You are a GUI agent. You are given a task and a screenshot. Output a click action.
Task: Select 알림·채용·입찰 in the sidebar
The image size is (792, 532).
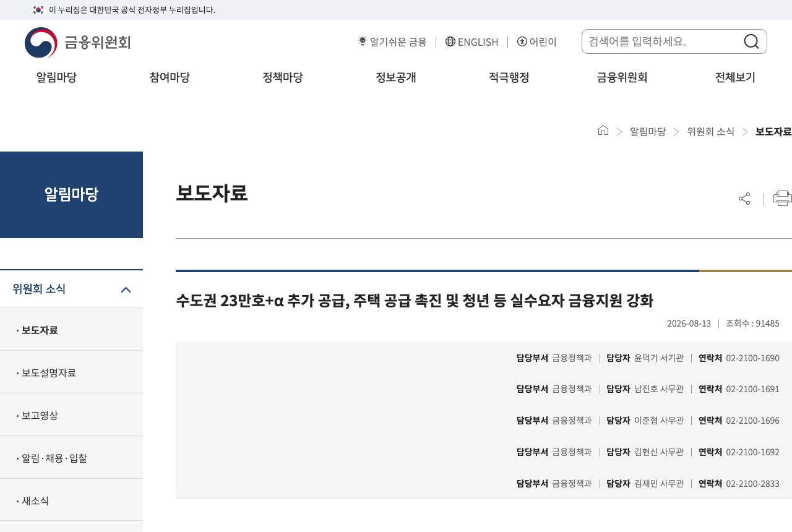(71, 458)
